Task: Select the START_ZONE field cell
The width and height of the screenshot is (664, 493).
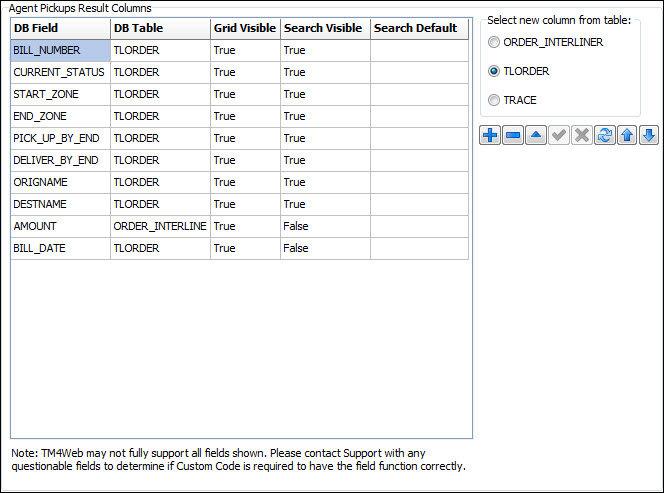Action: (x=60, y=94)
